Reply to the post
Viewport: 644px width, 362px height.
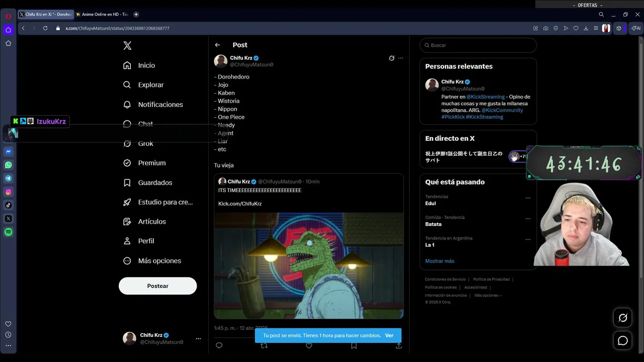click(x=219, y=345)
